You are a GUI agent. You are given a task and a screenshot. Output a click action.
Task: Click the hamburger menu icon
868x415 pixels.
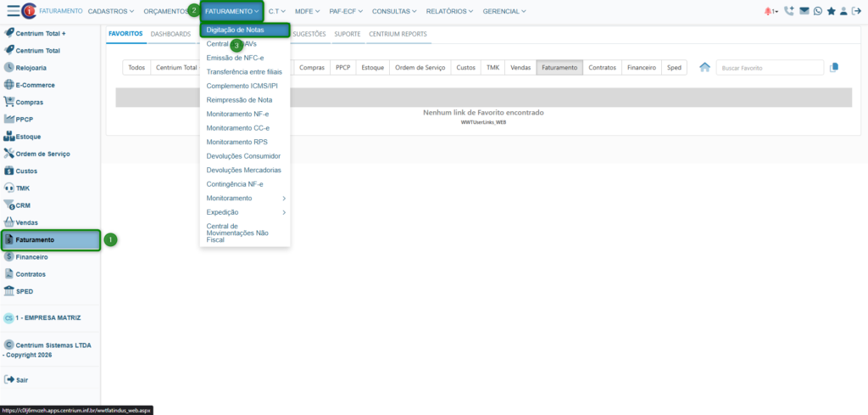click(14, 11)
